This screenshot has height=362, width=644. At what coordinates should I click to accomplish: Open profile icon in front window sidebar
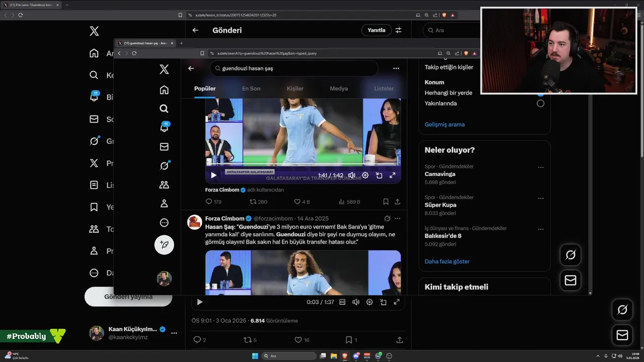(164, 204)
